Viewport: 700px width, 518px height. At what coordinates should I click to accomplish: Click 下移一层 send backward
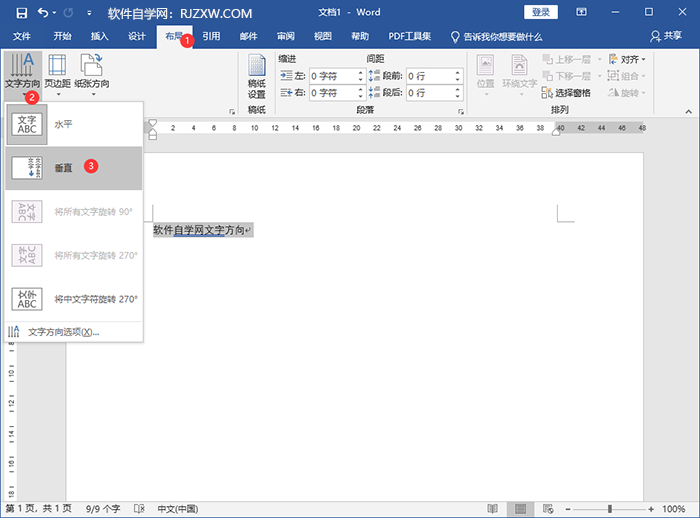pyautogui.click(x=567, y=76)
